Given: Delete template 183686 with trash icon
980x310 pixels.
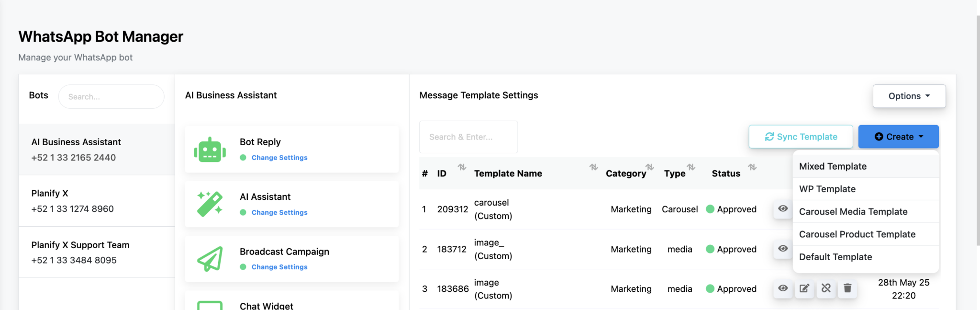Looking at the screenshot, I should pos(847,288).
